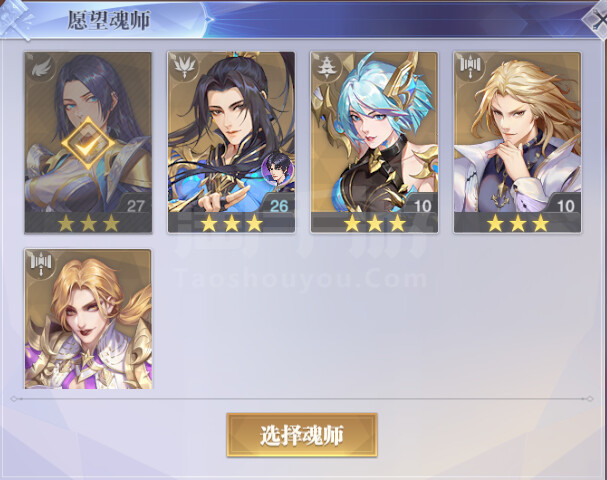Click the 选择魂师 button
This screenshot has width=607, height=480.
(302, 435)
